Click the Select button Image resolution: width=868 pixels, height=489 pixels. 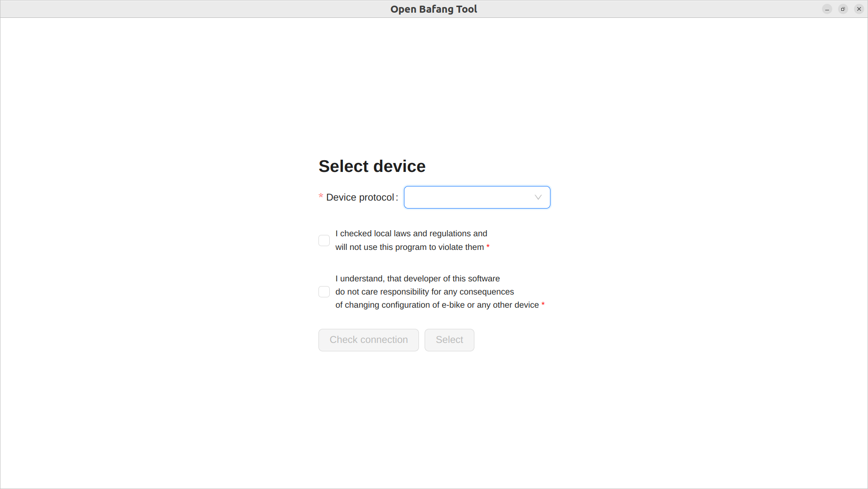pyautogui.click(x=449, y=340)
